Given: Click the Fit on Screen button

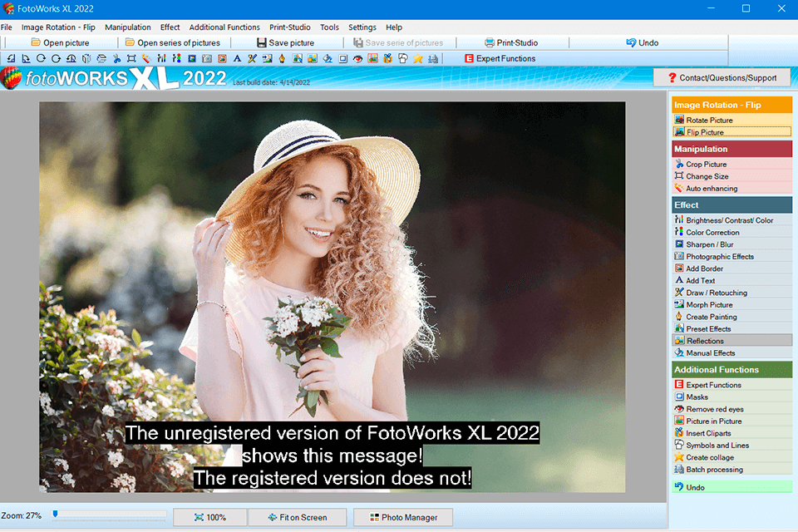Looking at the screenshot, I should (298, 517).
